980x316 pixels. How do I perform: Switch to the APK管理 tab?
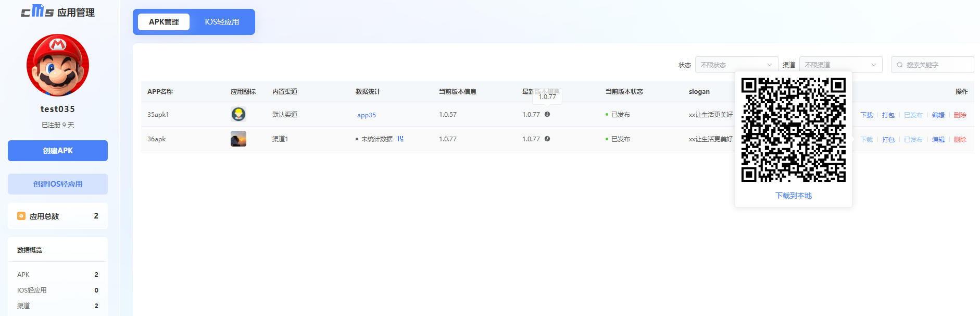point(164,22)
